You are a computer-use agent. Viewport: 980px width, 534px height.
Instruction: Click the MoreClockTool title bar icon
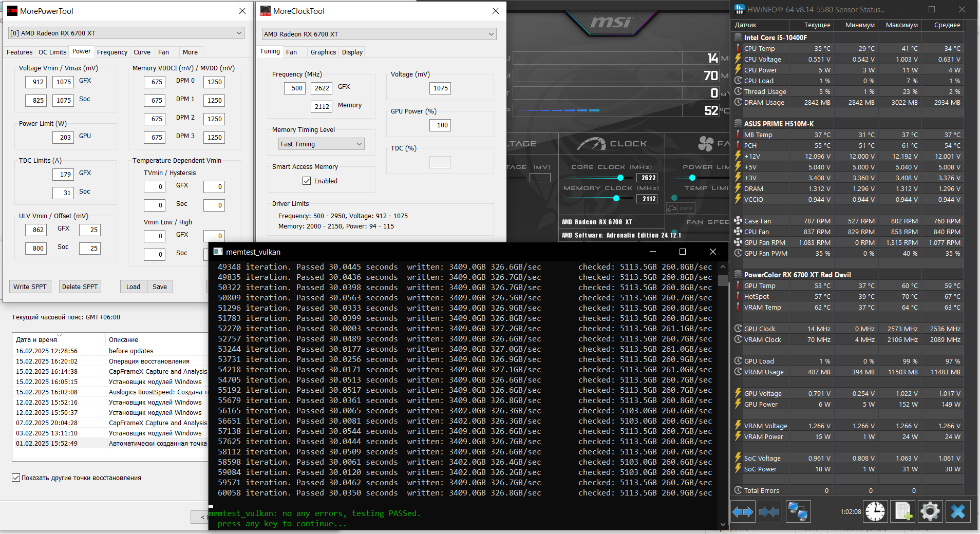(x=266, y=11)
